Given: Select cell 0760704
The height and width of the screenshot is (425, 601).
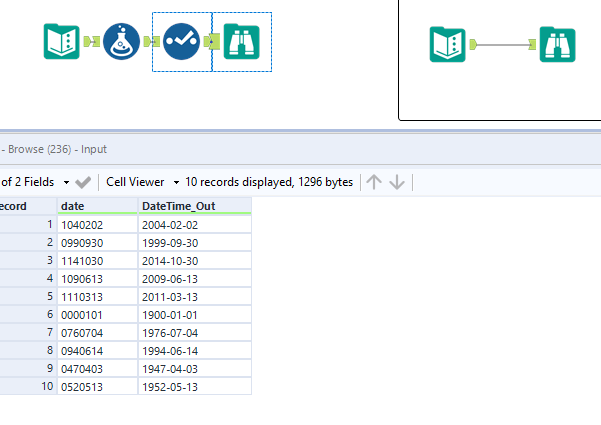Looking at the screenshot, I should pyautogui.click(x=97, y=333).
